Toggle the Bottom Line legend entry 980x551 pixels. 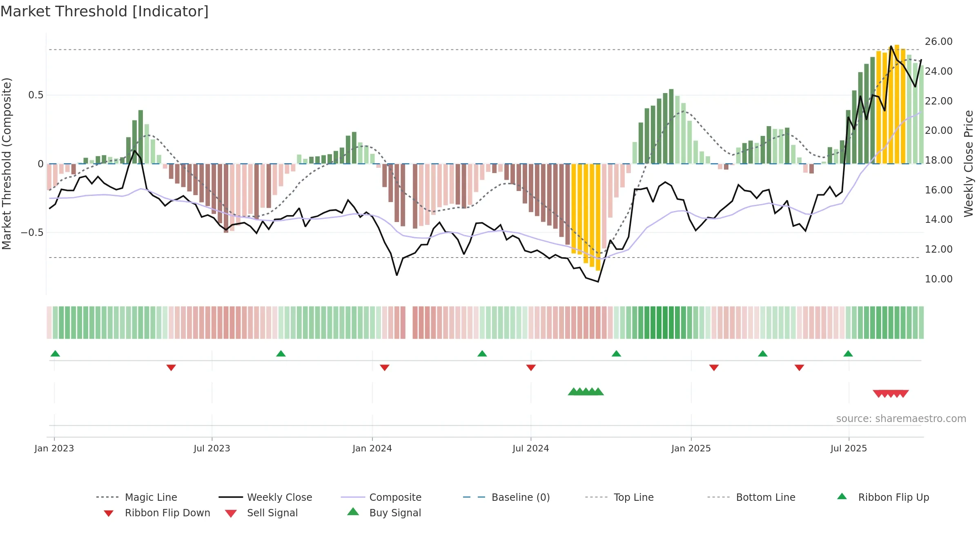pos(751,497)
